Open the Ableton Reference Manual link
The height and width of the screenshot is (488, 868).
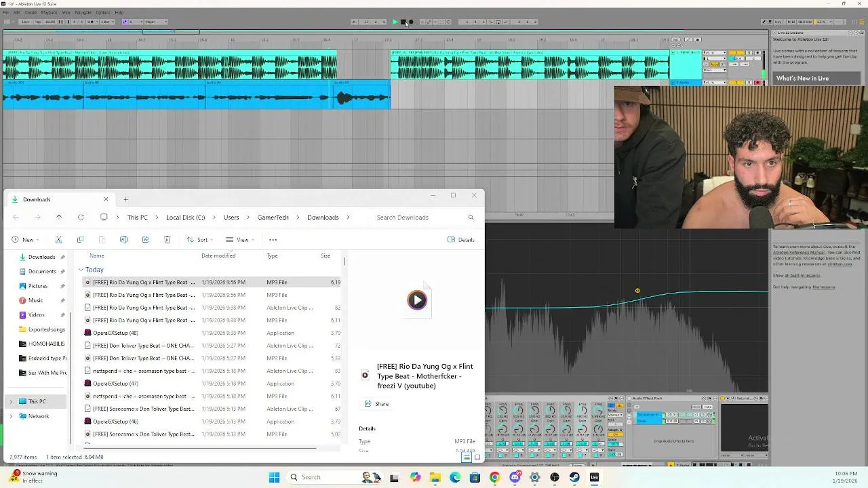[x=800, y=252]
